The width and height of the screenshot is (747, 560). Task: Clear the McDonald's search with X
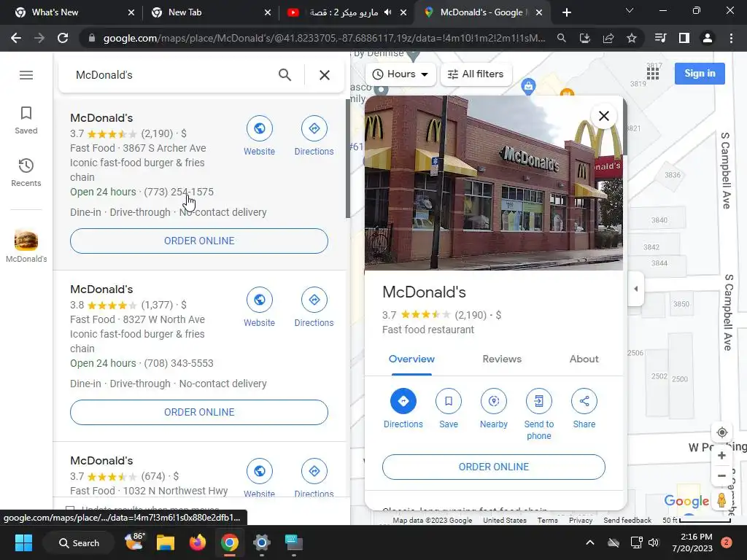[x=325, y=75]
